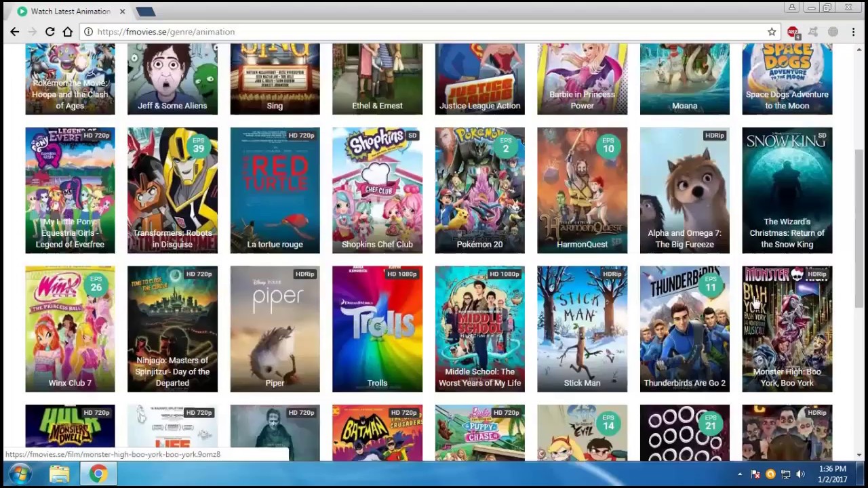The width and height of the screenshot is (868, 488).
Task: Select the Watch Latest Animation tab
Action: pyautogui.click(x=71, y=12)
